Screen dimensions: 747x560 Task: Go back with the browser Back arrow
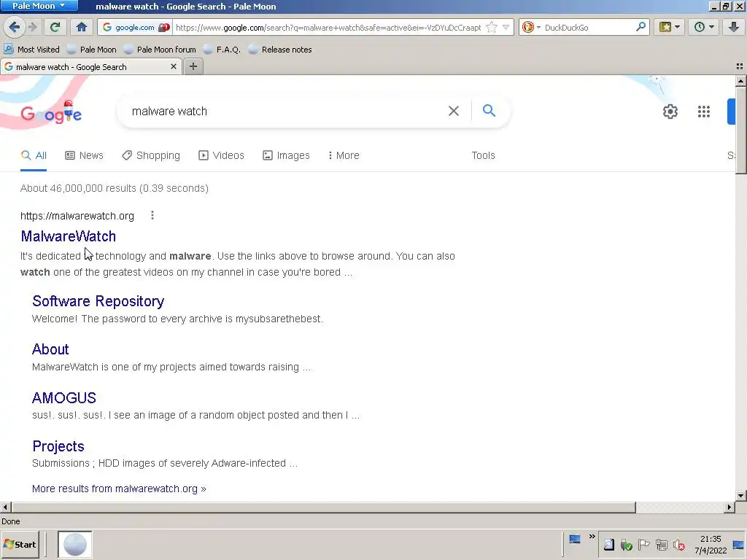pyautogui.click(x=14, y=27)
